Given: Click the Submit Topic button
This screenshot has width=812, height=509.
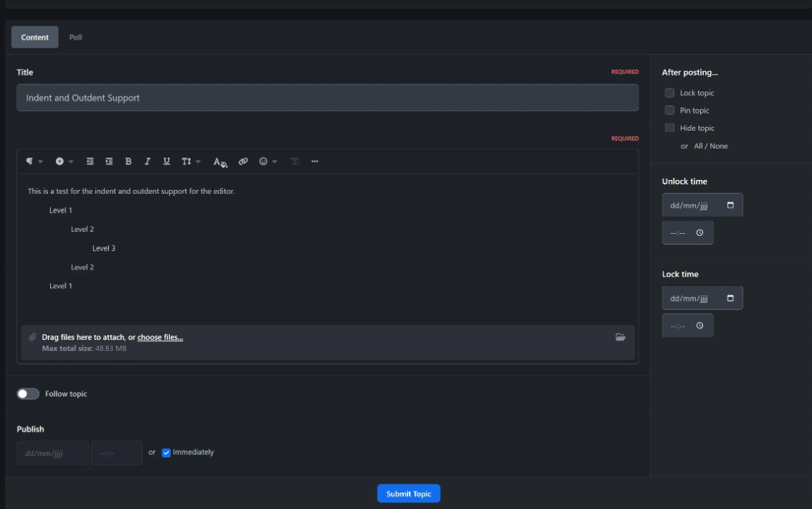Looking at the screenshot, I should tap(409, 494).
